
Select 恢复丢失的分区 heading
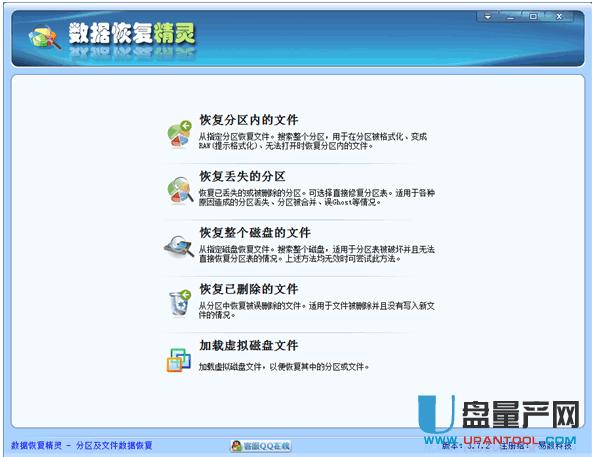242,176
